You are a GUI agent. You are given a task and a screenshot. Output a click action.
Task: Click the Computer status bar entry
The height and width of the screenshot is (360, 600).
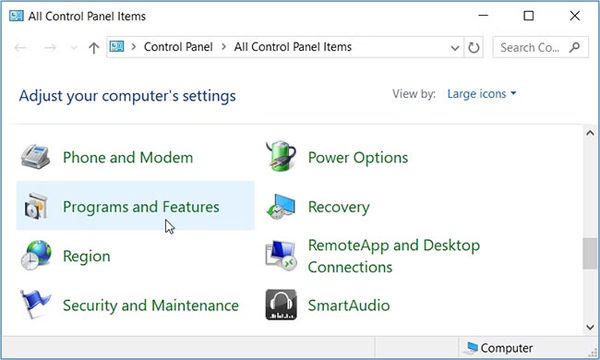[499, 348]
